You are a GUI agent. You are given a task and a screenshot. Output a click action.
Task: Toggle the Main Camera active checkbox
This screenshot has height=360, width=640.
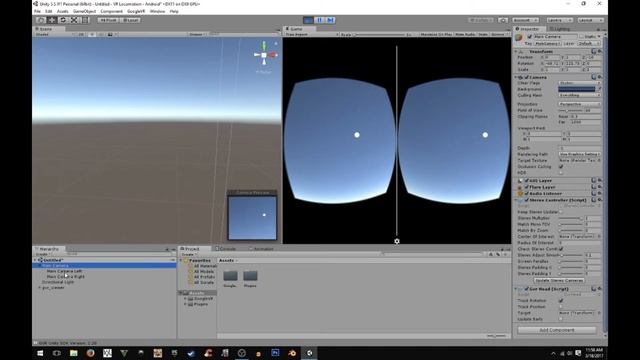point(530,37)
